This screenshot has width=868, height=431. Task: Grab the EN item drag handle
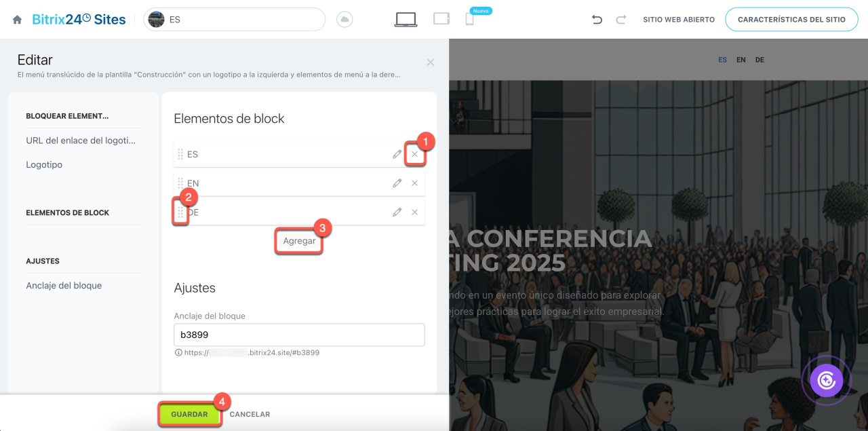click(180, 183)
